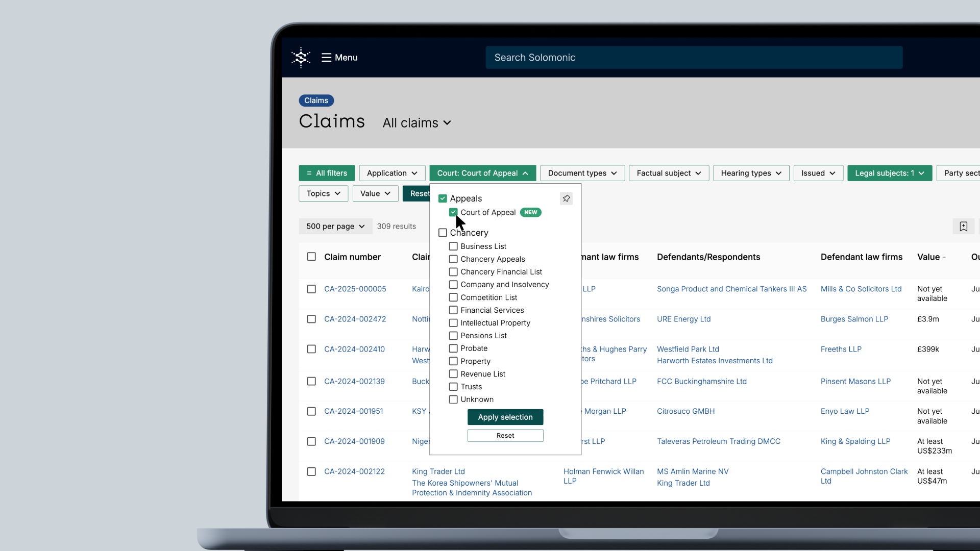The width and height of the screenshot is (980, 551).
Task: Click the Claims breadcrumb tag
Action: tap(316, 101)
